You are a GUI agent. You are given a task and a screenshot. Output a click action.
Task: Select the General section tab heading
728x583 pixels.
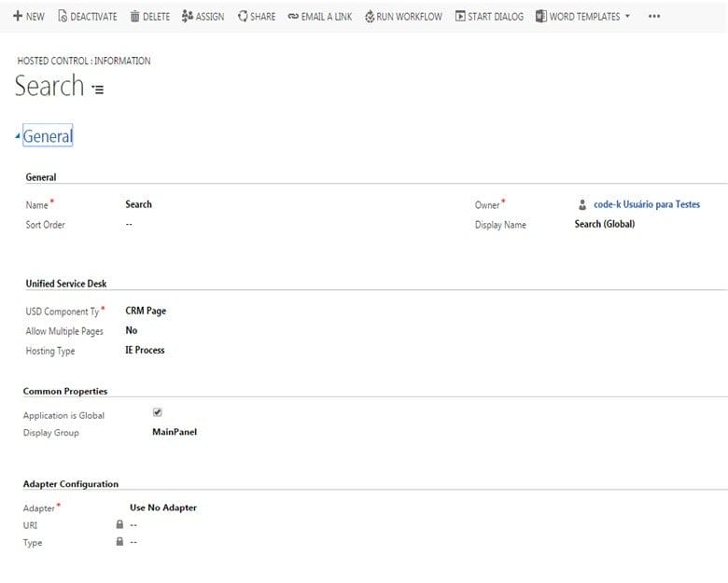48,136
